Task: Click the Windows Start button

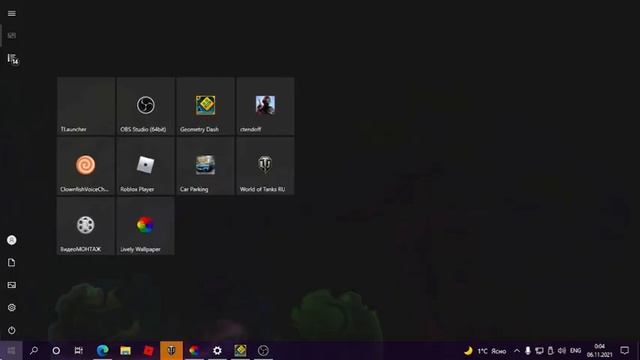Action: (11, 350)
